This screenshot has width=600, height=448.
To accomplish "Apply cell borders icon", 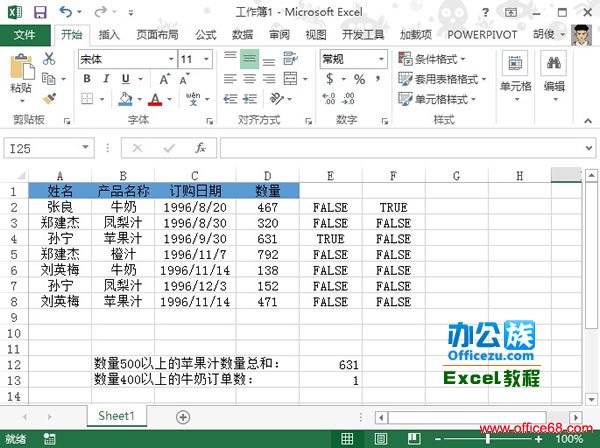I will pyautogui.click(x=87, y=99).
